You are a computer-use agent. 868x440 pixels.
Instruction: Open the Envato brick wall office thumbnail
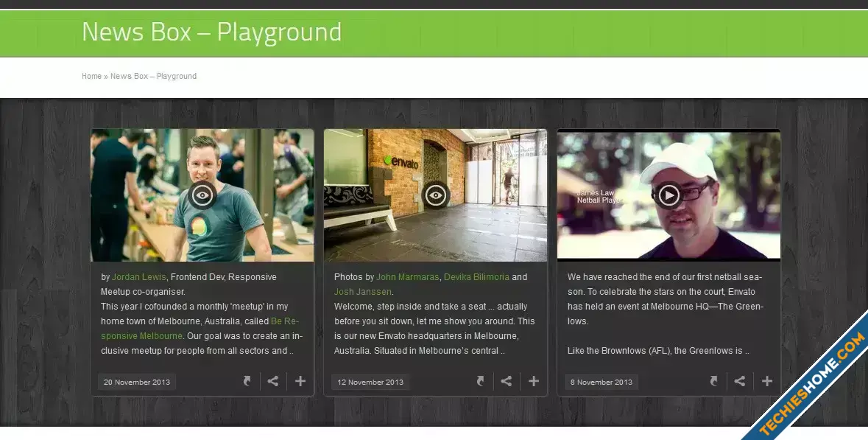click(x=436, y=195)
